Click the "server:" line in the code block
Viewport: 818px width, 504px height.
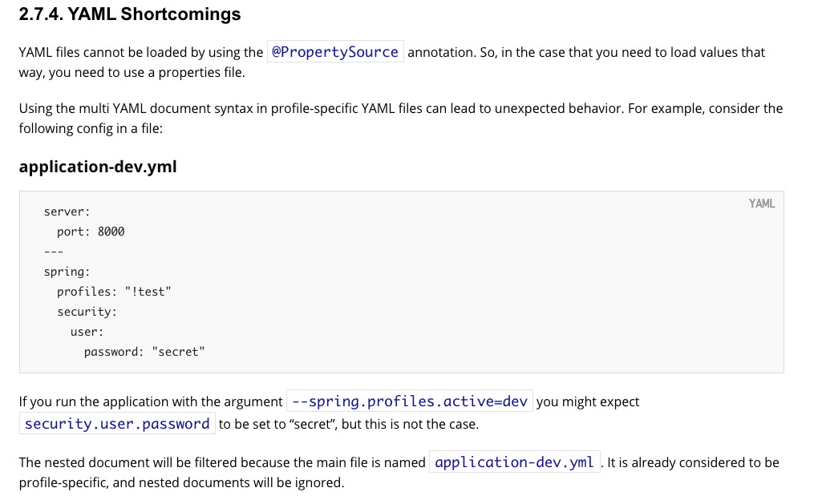[x=67, y=212]
